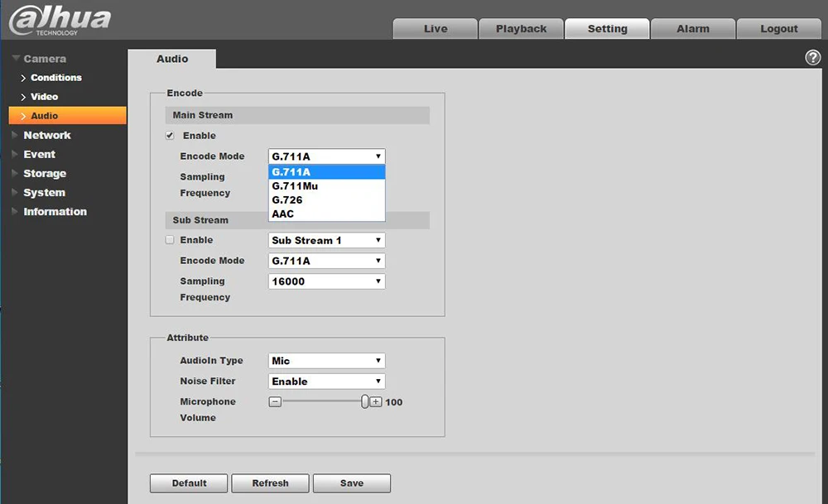Click the Logout tab
This screenshot has width=828, height=504.
779,28
